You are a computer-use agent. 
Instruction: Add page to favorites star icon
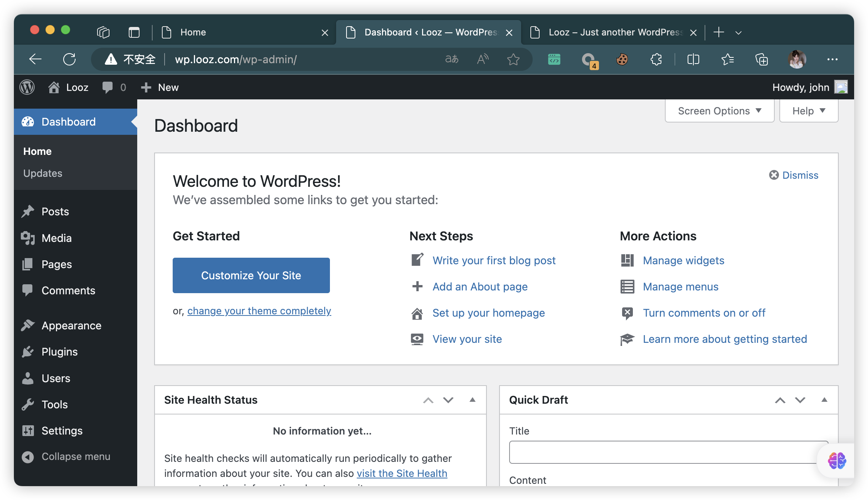coord(513,59)
